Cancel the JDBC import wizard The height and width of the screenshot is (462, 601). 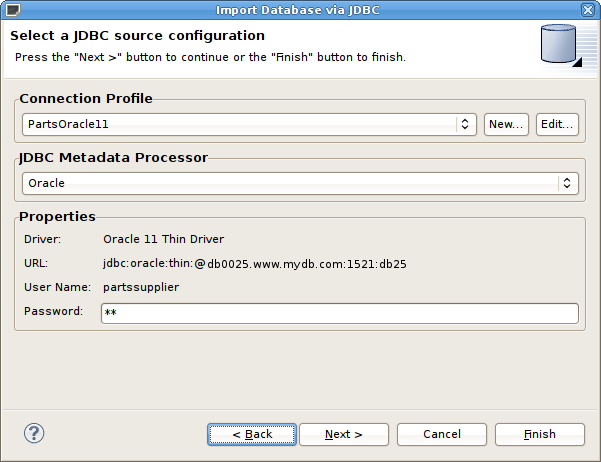pos(441,434)
